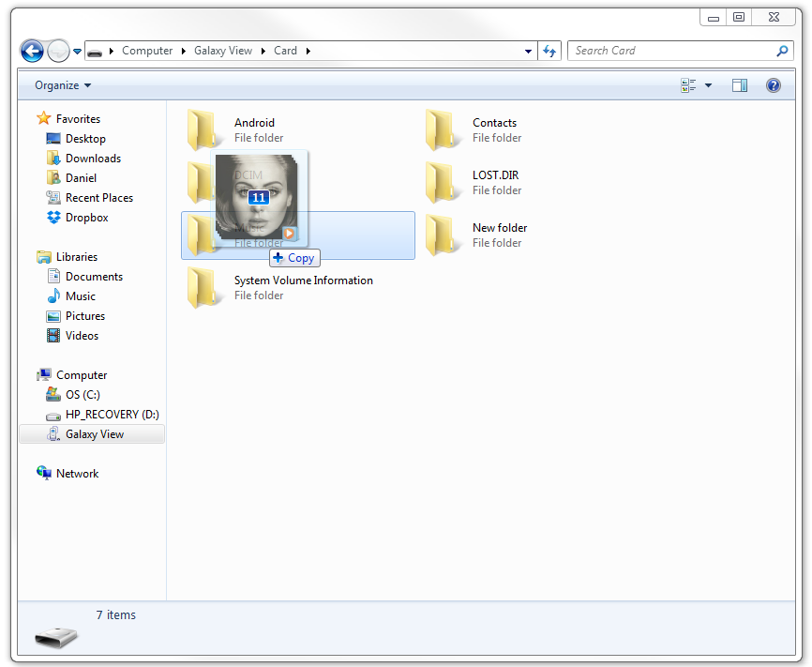The height and width of the screenshot is (667, 812).
Task: Click the drive icon in details pane
Action: click(56, 636)
